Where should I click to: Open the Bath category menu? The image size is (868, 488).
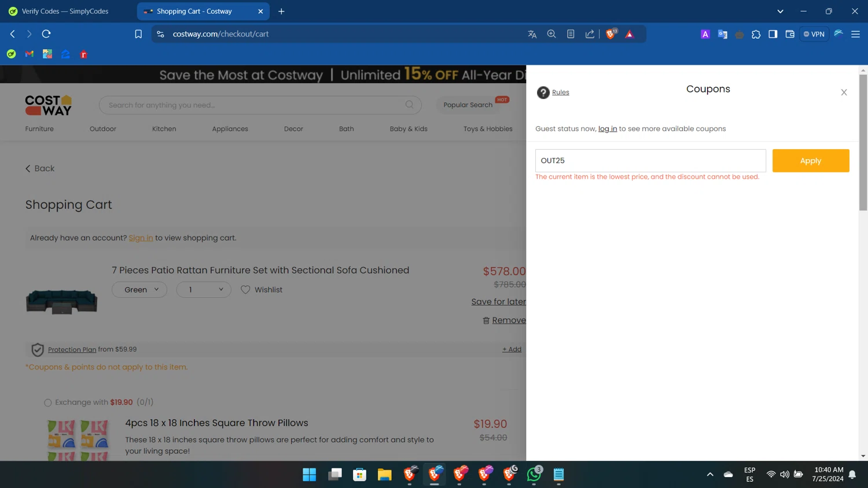347,129
